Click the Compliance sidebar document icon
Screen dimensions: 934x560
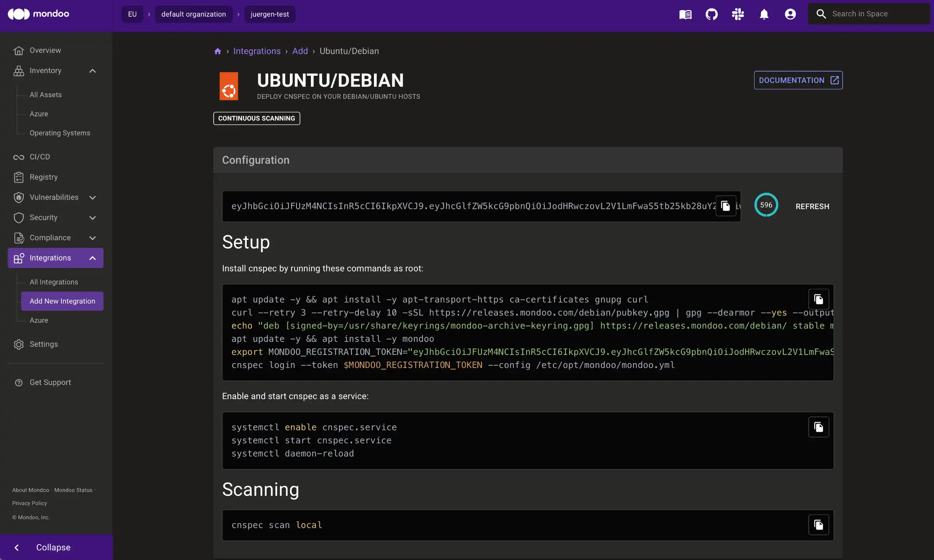19,238
